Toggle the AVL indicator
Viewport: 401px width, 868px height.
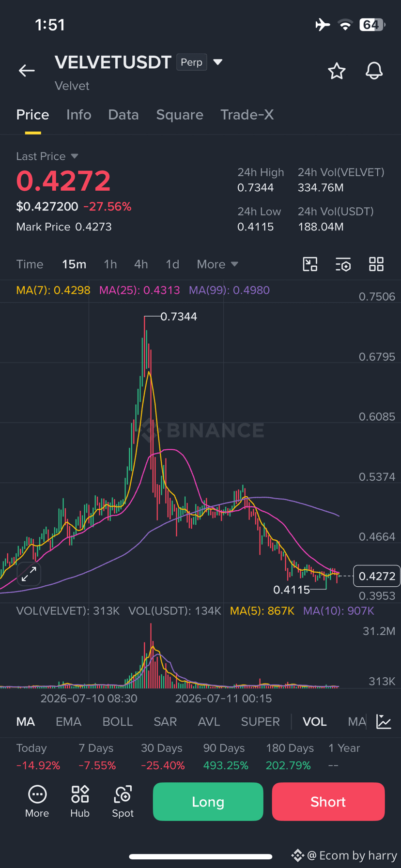coord(209,722)
